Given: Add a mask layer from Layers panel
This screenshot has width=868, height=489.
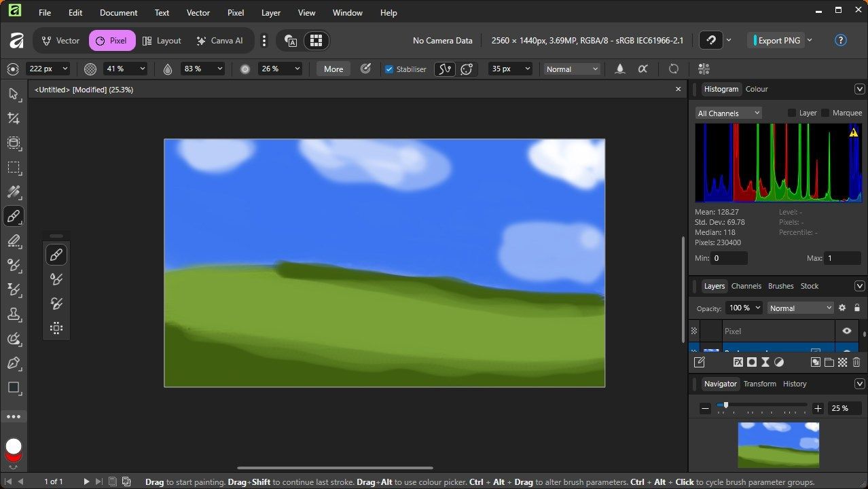Looking at the screenshot, I should tap(752, 363).
